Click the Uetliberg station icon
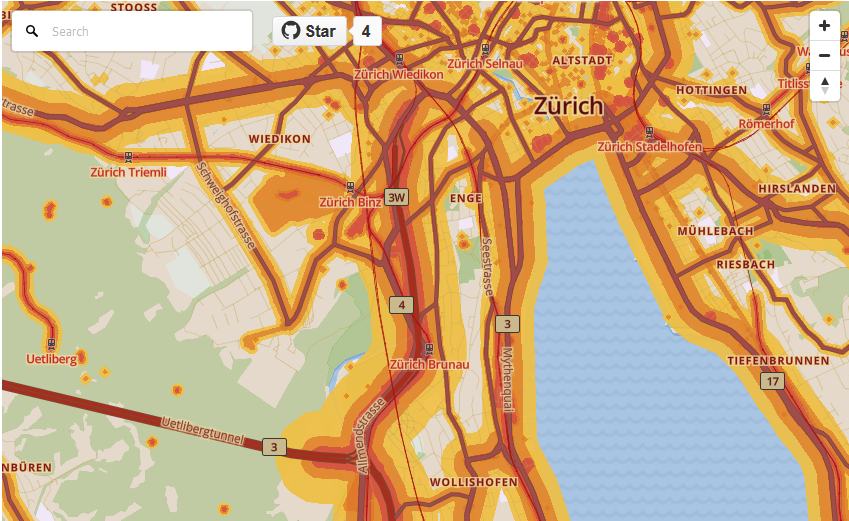This screenshot has height=521, width=849. point(51,344)
